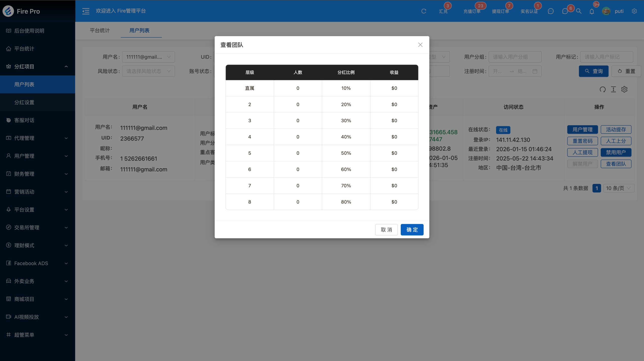Open the header settings gear icon

pyautogui.click(x=634, y=11)
